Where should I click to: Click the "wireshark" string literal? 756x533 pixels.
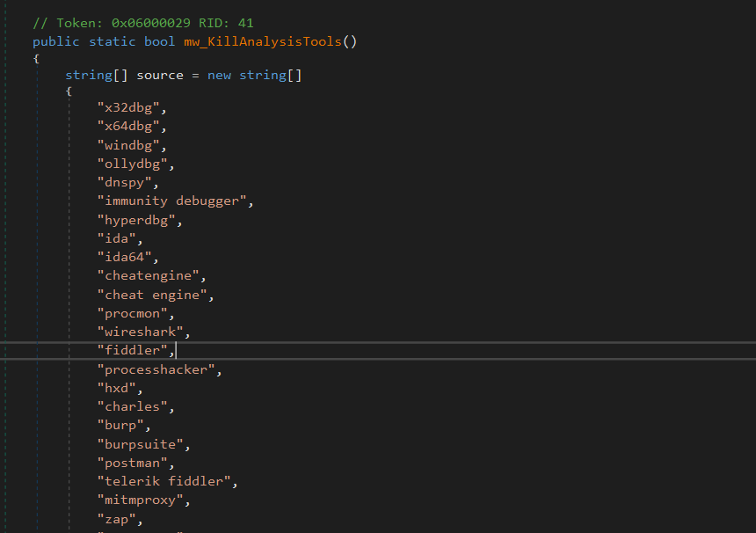141,332
